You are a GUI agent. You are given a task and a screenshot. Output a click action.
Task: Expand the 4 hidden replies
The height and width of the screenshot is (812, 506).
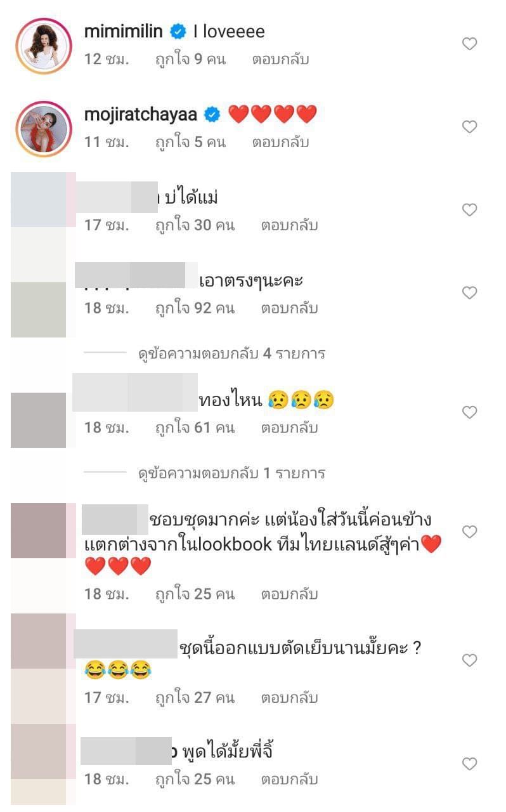click(231, 353)
